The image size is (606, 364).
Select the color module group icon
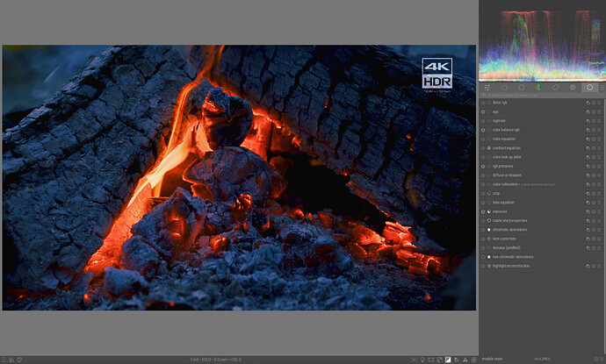[x=538, y=88]
